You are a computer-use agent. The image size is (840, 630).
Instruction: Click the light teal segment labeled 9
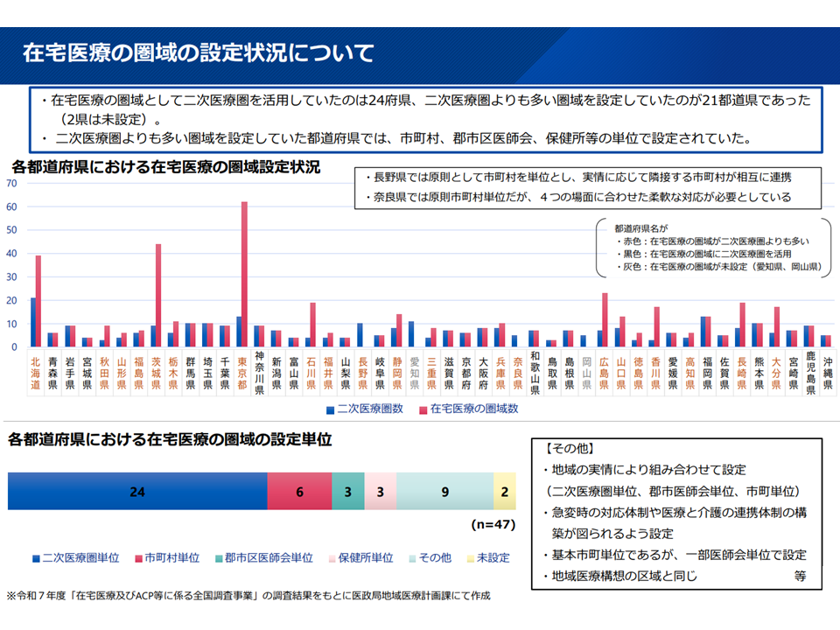click(444, 492)
